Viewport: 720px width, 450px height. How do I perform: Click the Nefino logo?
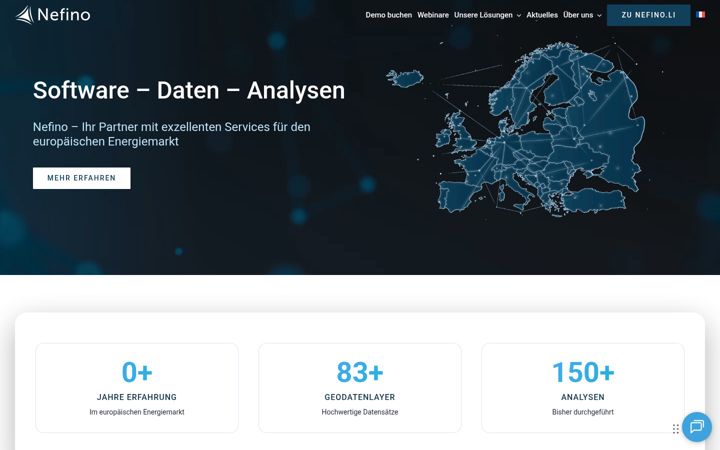pyautogui.click(x=53, y=15)
